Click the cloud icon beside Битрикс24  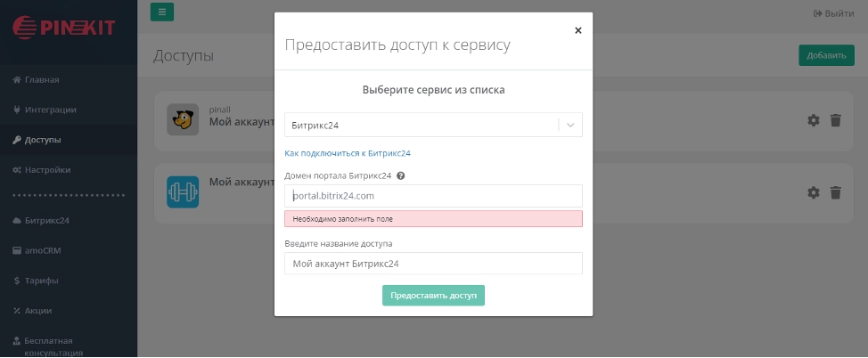[x=17, y=220]
